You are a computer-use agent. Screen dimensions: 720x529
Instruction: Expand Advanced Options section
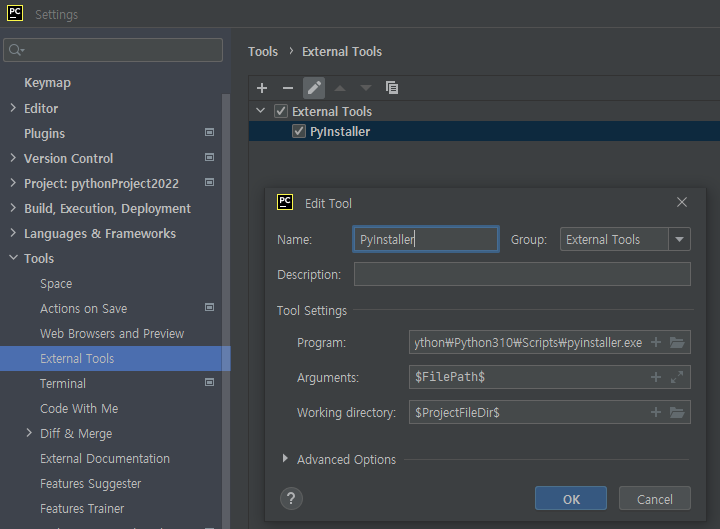(x=285, y=459)
